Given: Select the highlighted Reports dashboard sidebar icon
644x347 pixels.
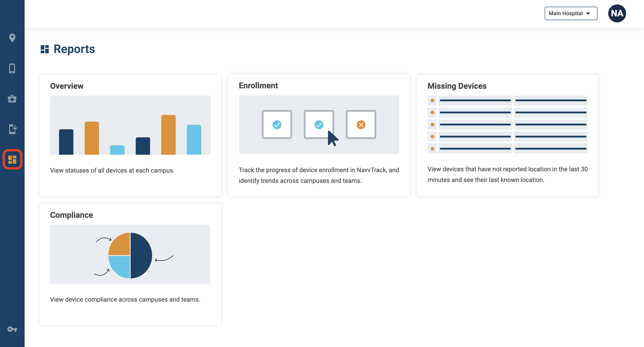Looking at the screenshot, I should pos(13,159).
